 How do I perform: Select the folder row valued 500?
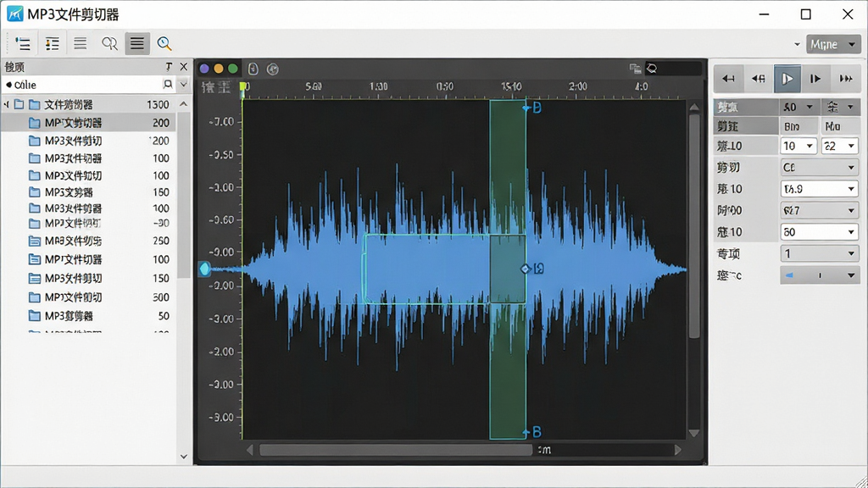click(88, 297)
